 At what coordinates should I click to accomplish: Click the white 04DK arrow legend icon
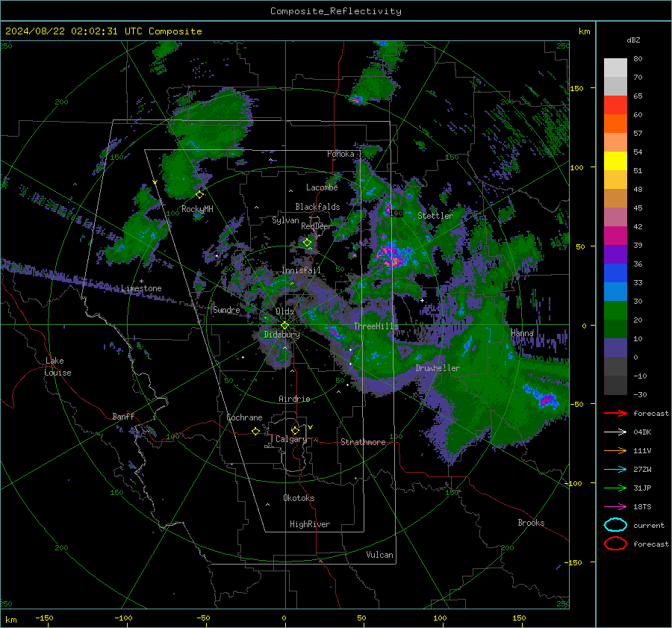pyautogui.click(x=615, y=432)
